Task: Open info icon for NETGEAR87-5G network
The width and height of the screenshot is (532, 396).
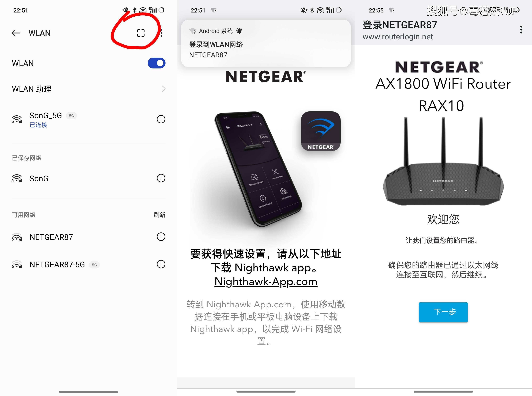Action: coord(161,264)
